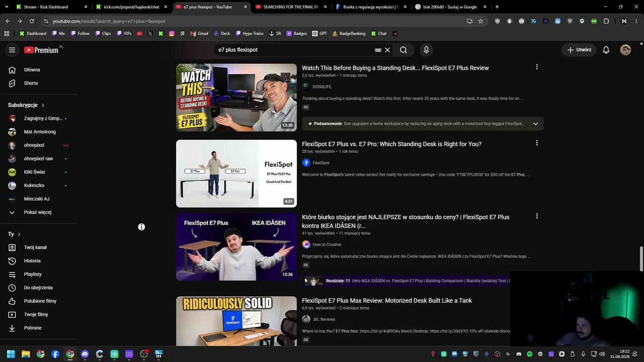Start voice search with the microphone
This screenshot has width=644, height=362.
426,50
